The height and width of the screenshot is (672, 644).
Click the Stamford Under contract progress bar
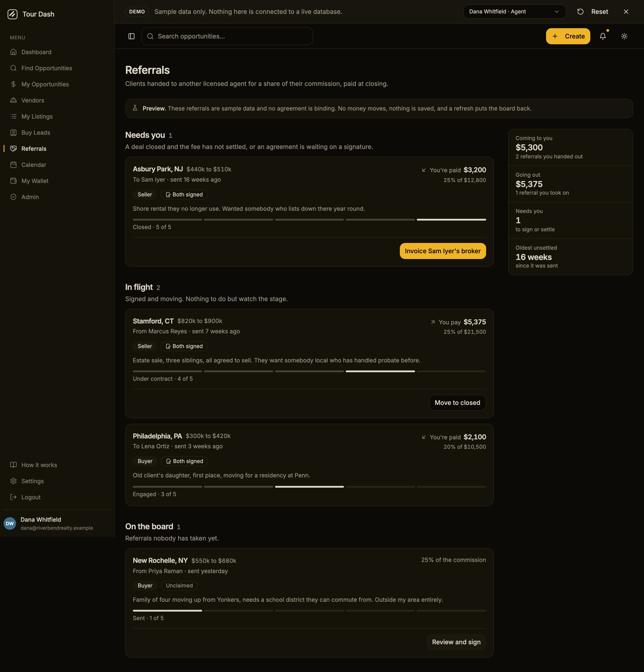[x=309, y=371]
